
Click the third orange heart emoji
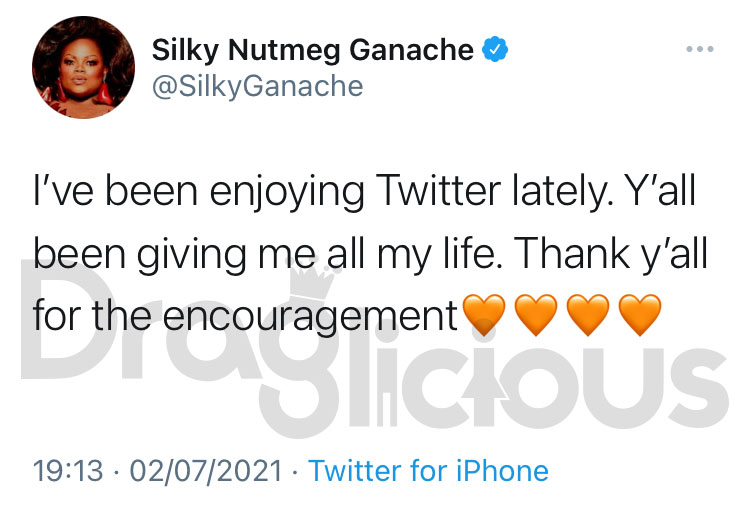tap(588, 314)
